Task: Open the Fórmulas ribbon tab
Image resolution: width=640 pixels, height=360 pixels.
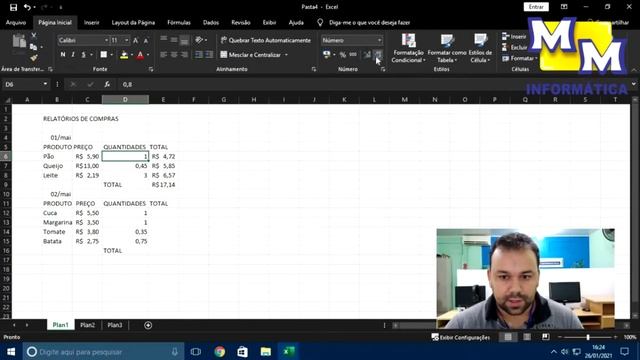Action: click(x=179, y=22)
